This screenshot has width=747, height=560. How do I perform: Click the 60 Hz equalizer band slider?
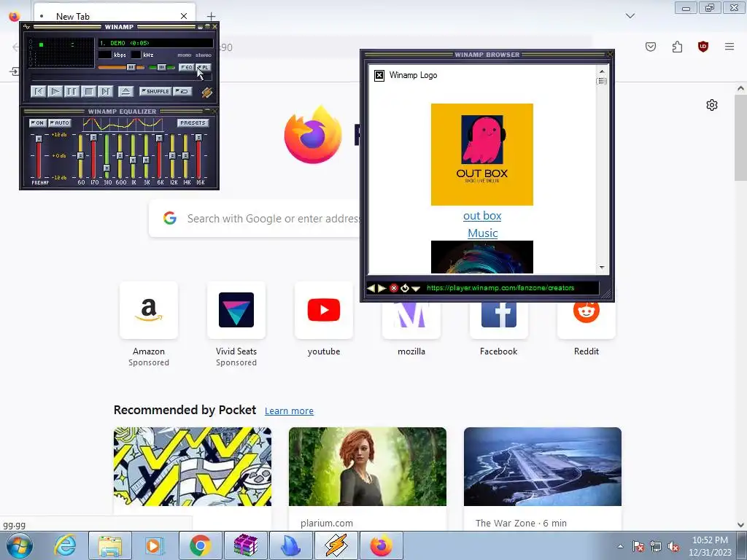click(80, 156)
